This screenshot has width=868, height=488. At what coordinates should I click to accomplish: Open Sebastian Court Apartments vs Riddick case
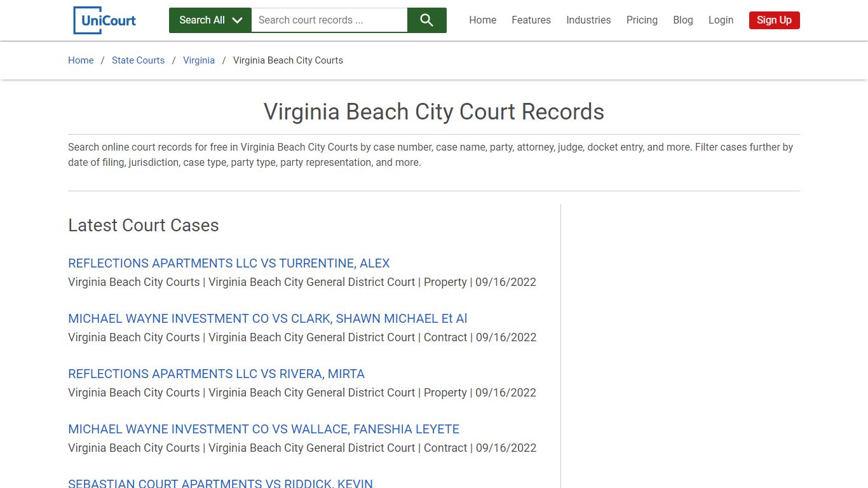pyautogui.click(x=220, y=483)
